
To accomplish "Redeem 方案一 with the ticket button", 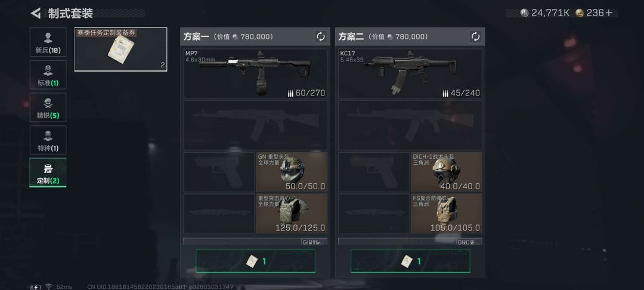I will point(255,261).
